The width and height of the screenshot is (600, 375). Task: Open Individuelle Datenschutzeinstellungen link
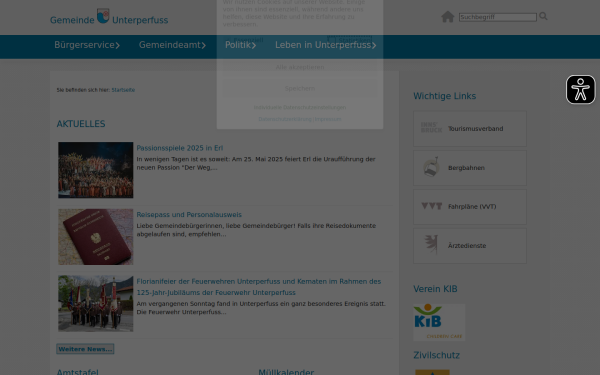pyautogui.click(x=300, y=108)
